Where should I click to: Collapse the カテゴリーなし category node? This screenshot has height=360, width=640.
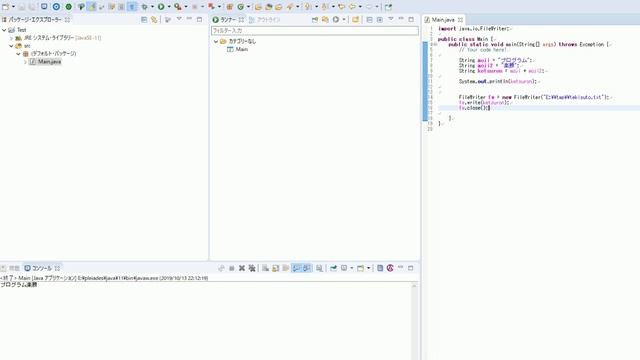(x=216, y=42)
